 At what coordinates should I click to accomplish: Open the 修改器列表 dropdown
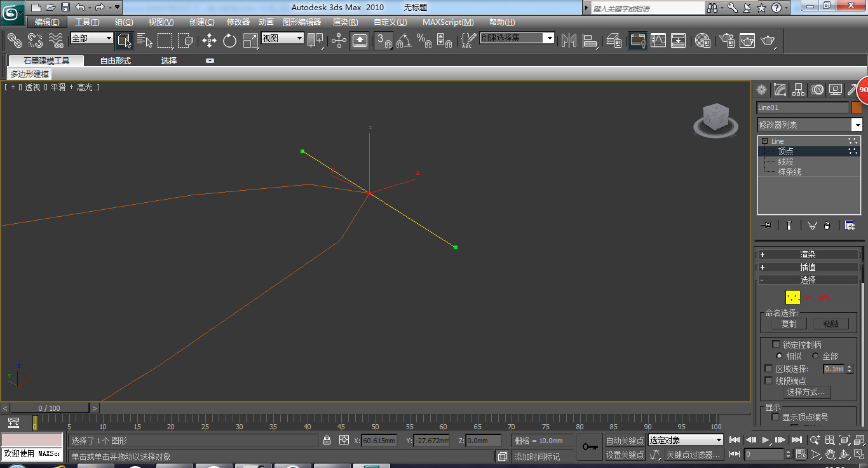click(x=810, y=125)
